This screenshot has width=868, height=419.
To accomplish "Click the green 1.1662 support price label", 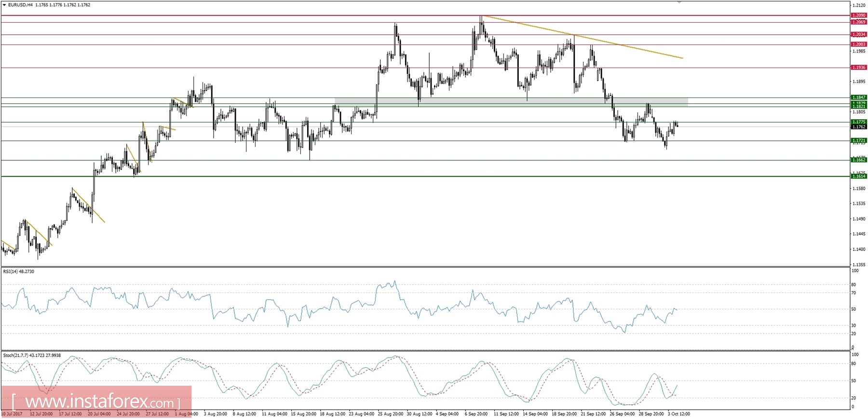I will pos(859,160).
